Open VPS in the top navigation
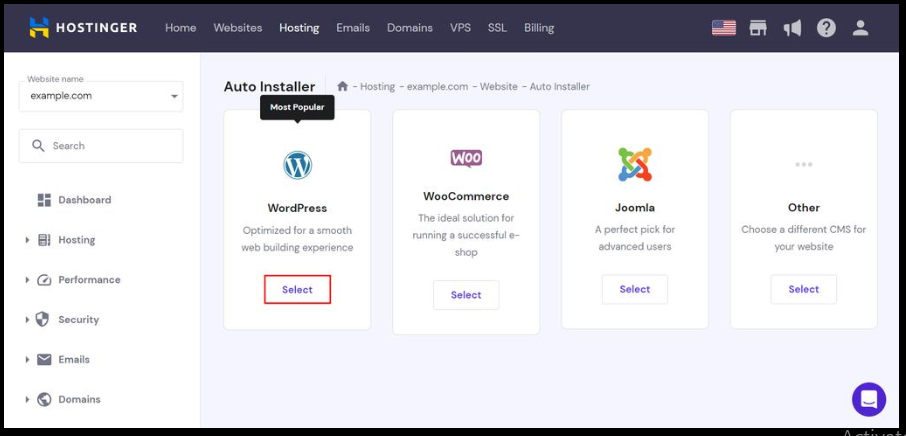906x436 pixels. tap(460, 28)
